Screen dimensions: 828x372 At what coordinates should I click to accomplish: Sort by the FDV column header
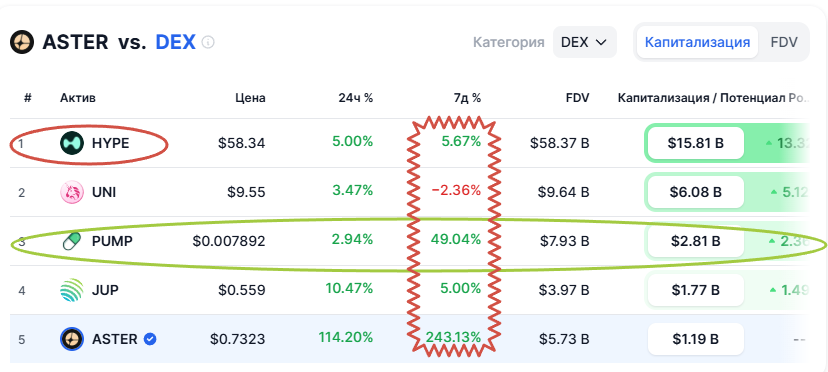click(x=578, y=98)
